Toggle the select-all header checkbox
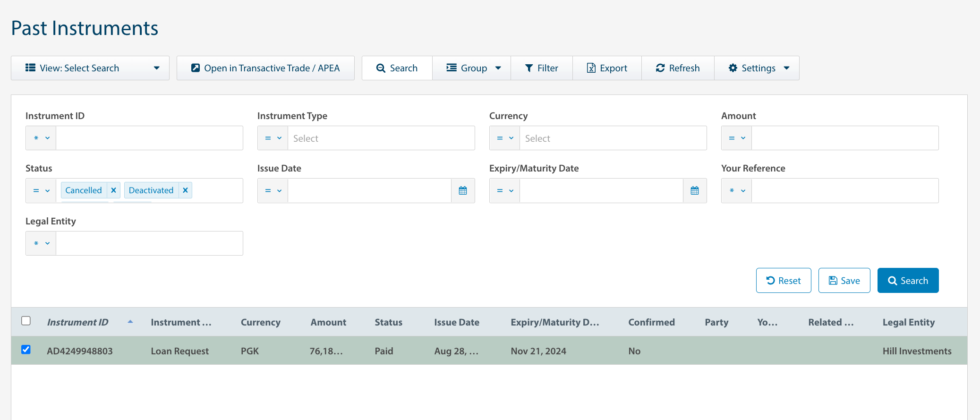The height and width of the screenshot is (420, 980). tap(26, 321)
